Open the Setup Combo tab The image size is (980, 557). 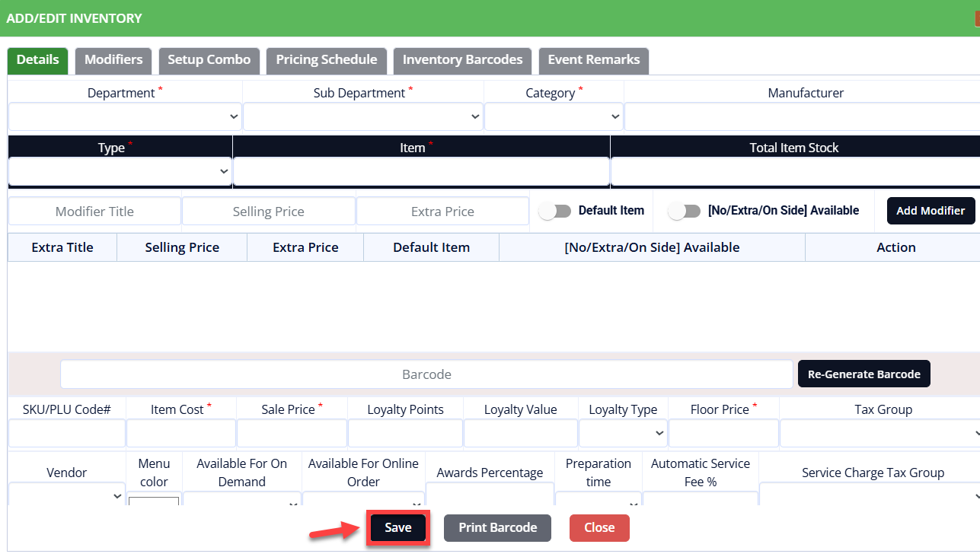(x=209, y=60)
